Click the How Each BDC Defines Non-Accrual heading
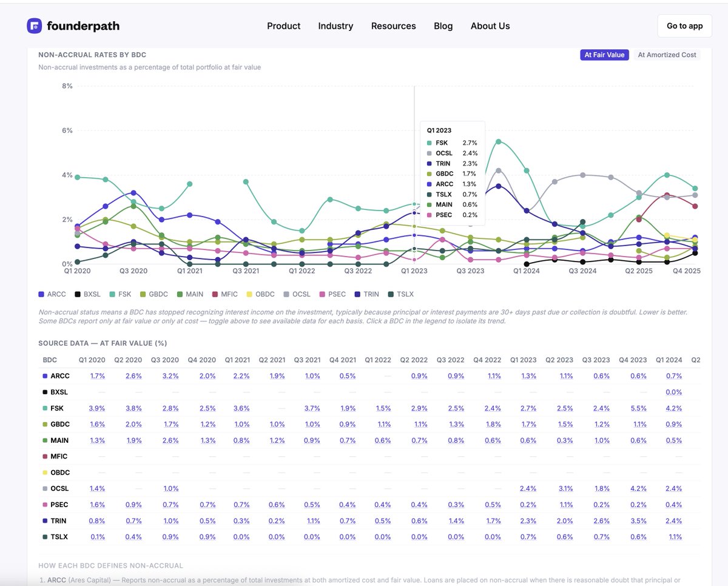Image resolution: width=728 pixels, height=586 pixels. (x=110, y=565)
